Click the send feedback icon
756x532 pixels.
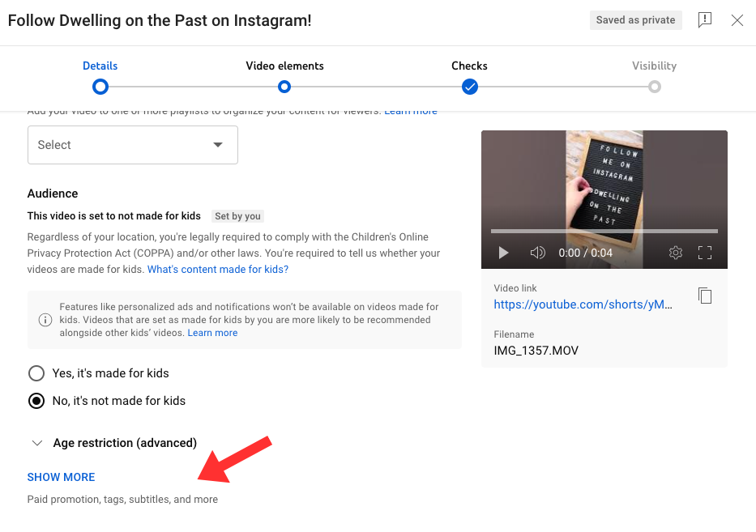[704, 20]
